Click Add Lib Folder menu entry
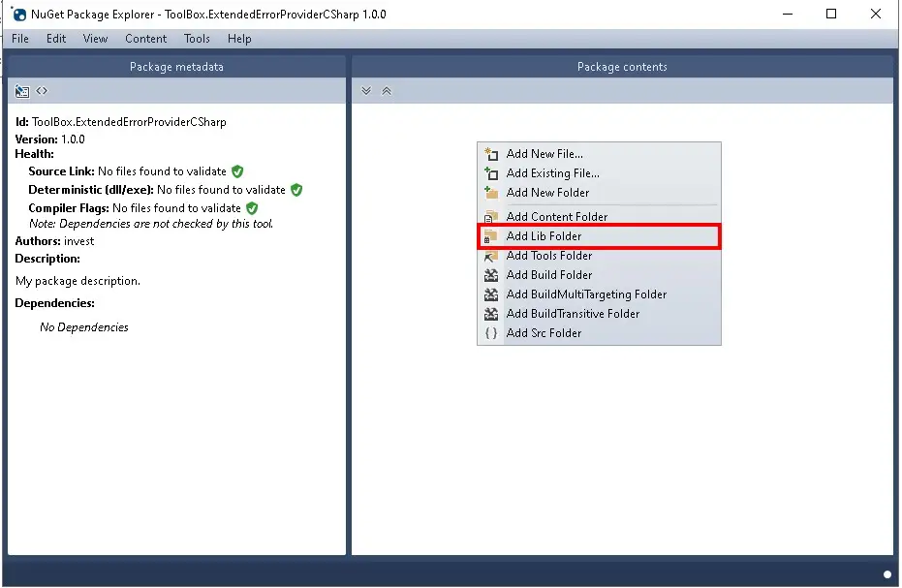This screenshot has height=588, width=902. tap(599, 236)
